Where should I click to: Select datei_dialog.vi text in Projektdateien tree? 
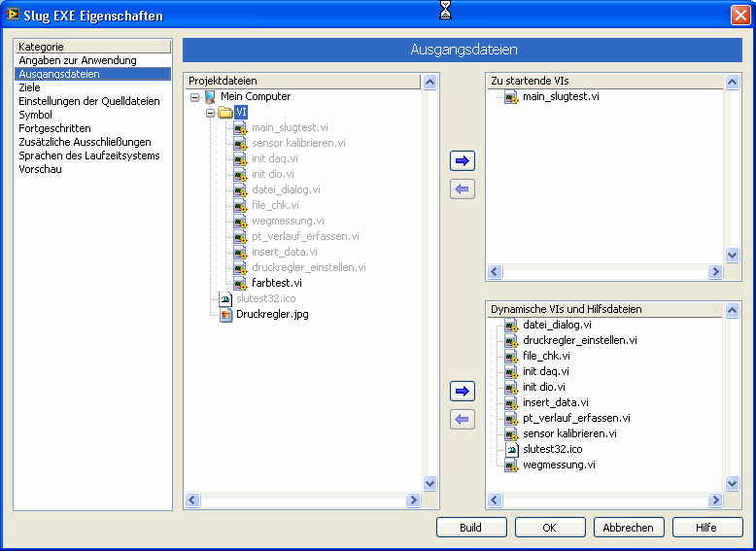286,189
